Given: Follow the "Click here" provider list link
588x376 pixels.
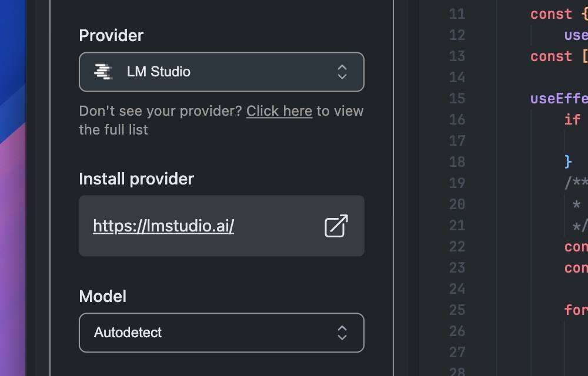Looking at the screenshot, I should 279,111.
